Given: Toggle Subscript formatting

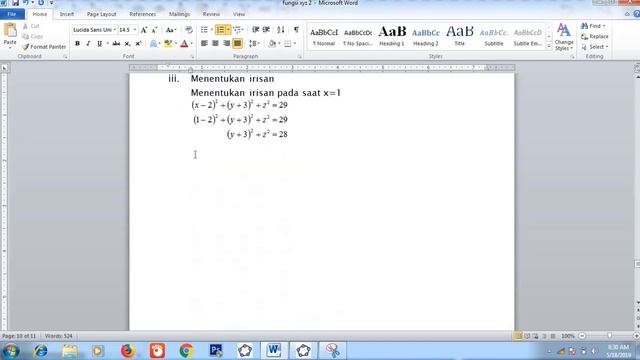Looking at the screenshot, I should [127, 43].
